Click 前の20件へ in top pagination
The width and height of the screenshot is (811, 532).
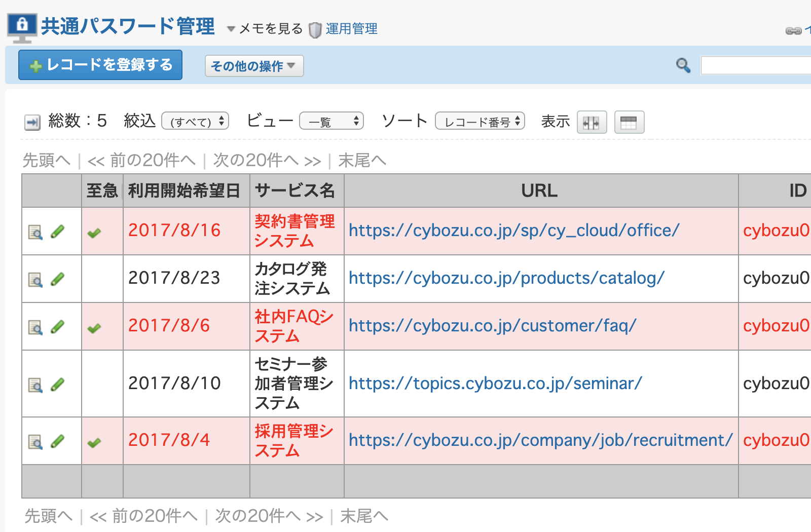141,161
